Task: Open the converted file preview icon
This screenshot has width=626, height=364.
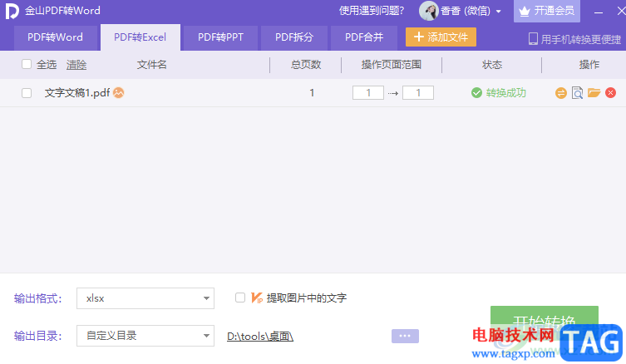Action: point(577,93)
